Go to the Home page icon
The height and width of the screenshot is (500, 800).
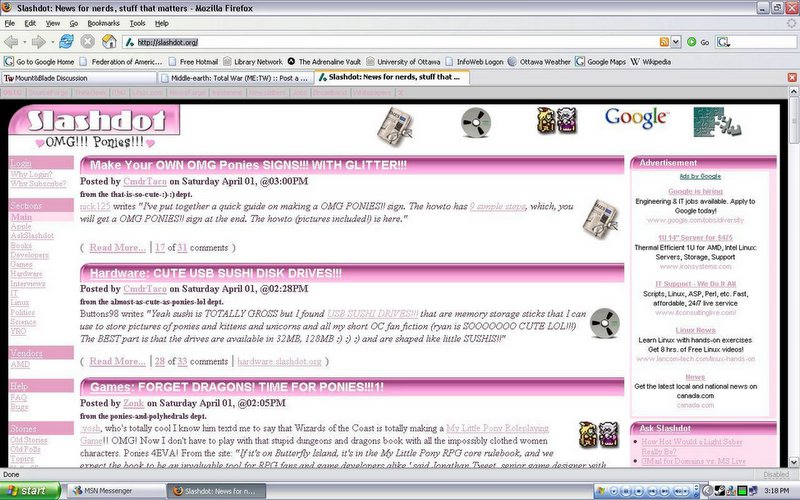[109, 41]
